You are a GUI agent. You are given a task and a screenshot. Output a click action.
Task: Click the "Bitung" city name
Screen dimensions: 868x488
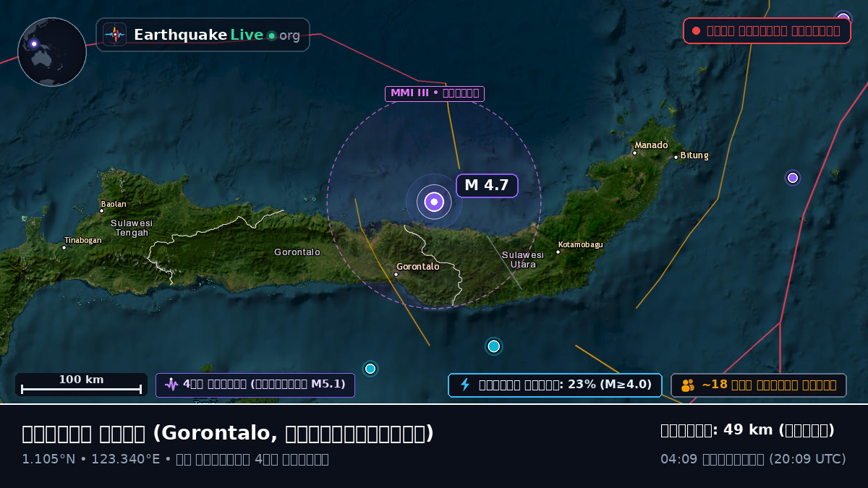[694, 155]
